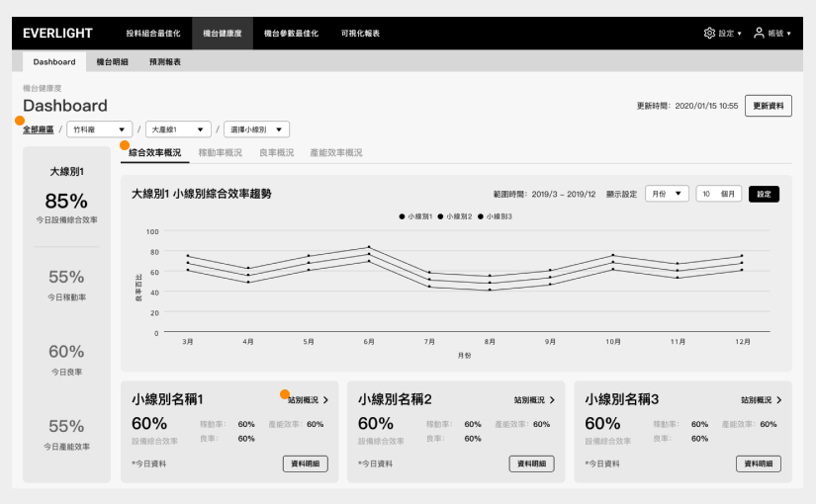Open the 大產線1 production line dropdown
816x504 pixels.
tap(178, 129)
